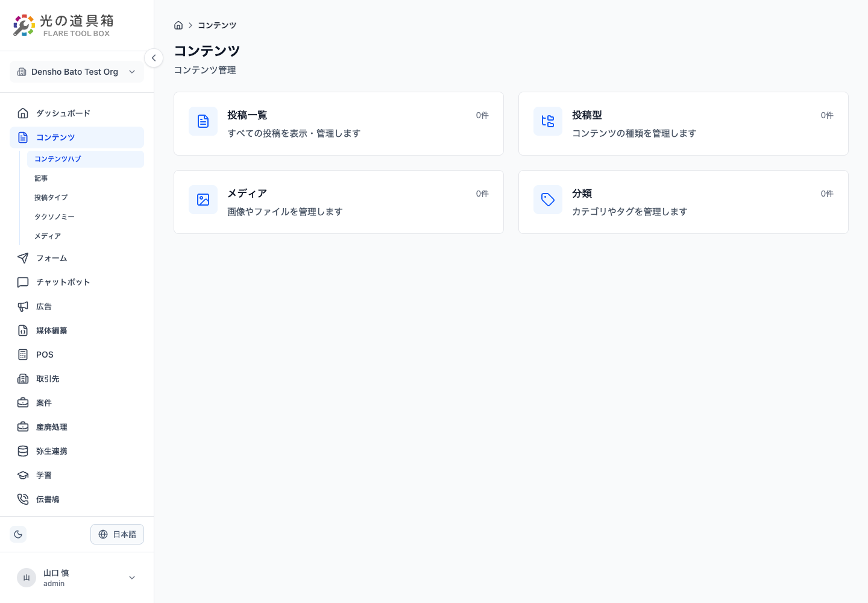Open 案件 in the sidebar

coord(77,403)
